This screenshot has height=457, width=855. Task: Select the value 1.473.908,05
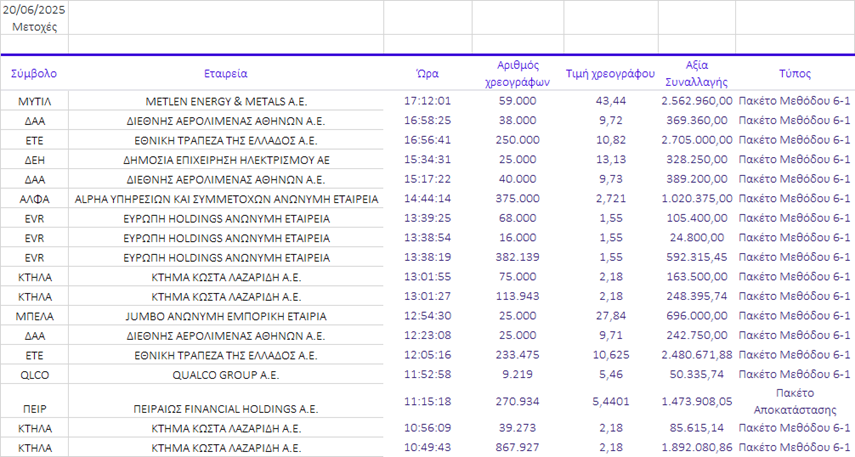click(x=697, y=401)
